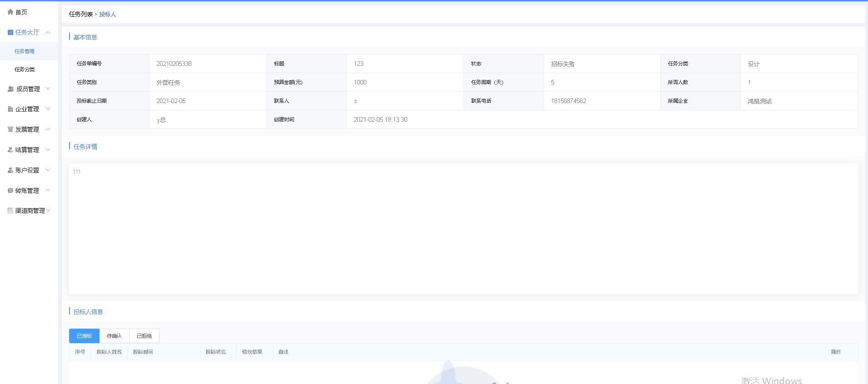Expand the 转账管理 chevron
The image size is (868, 384).
click(x=48, y=190)
